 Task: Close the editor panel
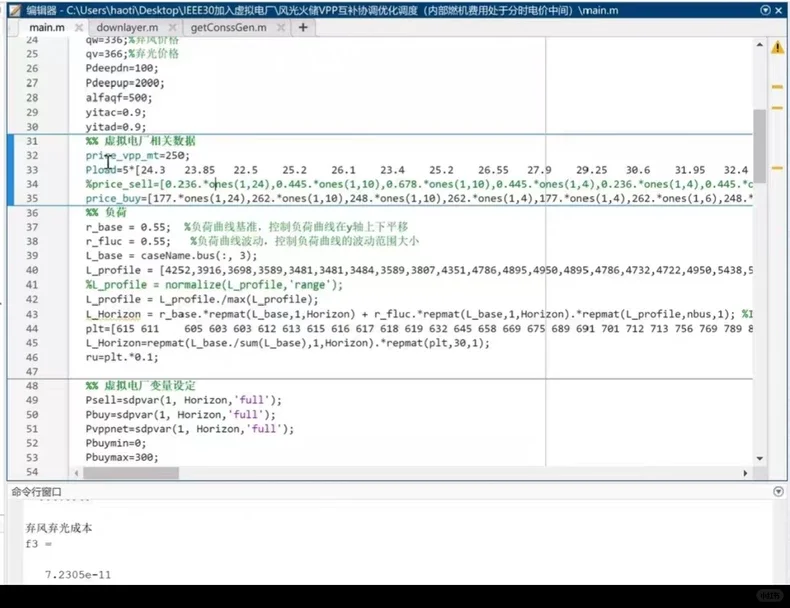point(778,10)
